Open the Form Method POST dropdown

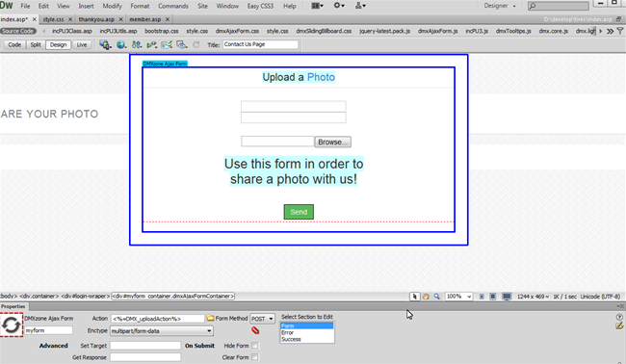click(x=262, y=319)
